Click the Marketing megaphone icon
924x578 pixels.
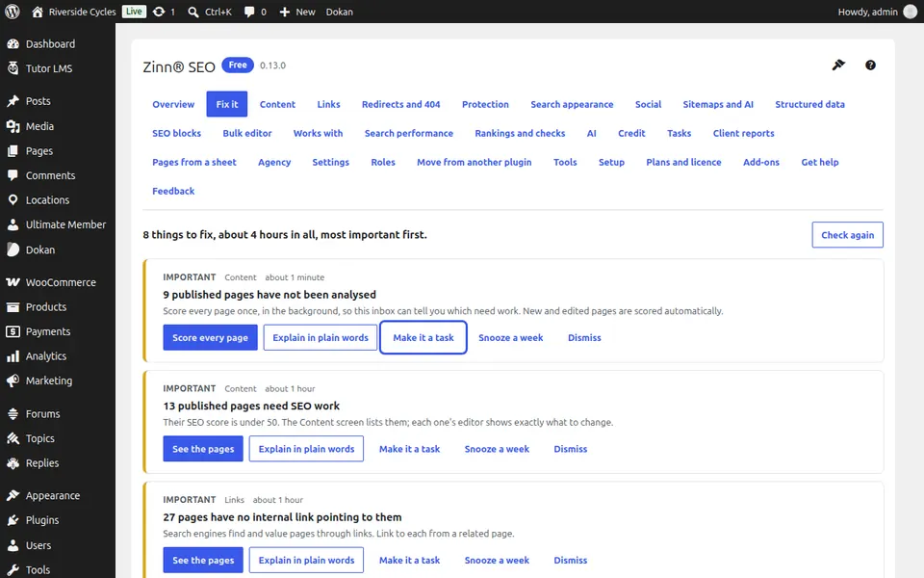pyautogui.click(x=13, y=381)
